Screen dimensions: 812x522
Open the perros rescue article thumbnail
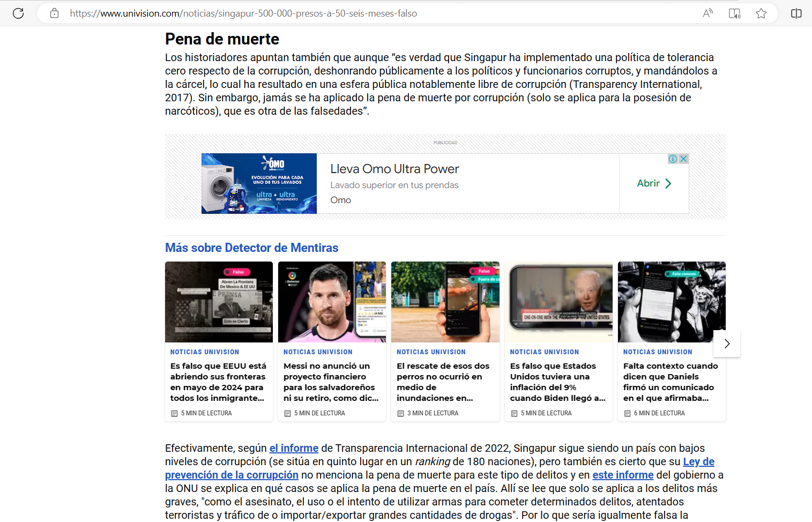(x=445, y=302)
